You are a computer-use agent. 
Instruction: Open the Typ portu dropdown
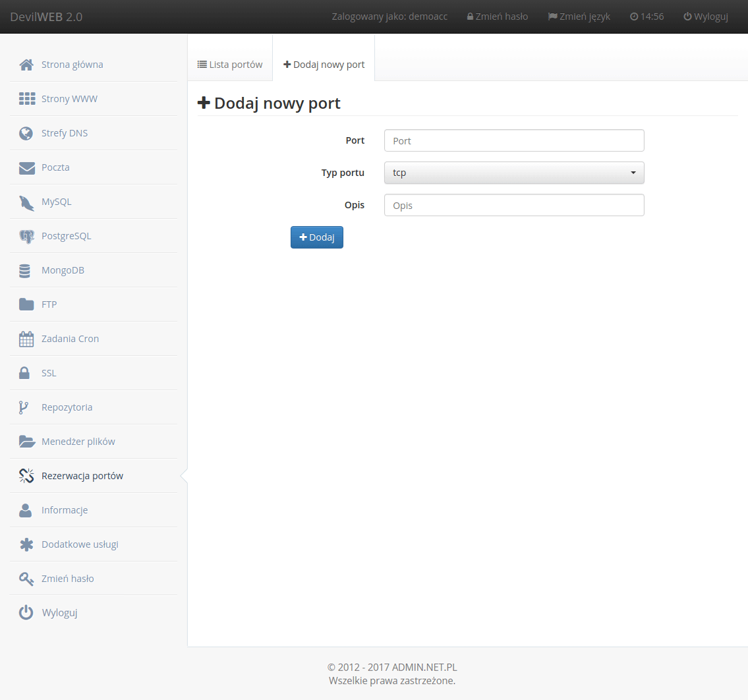tap(513, 173)
